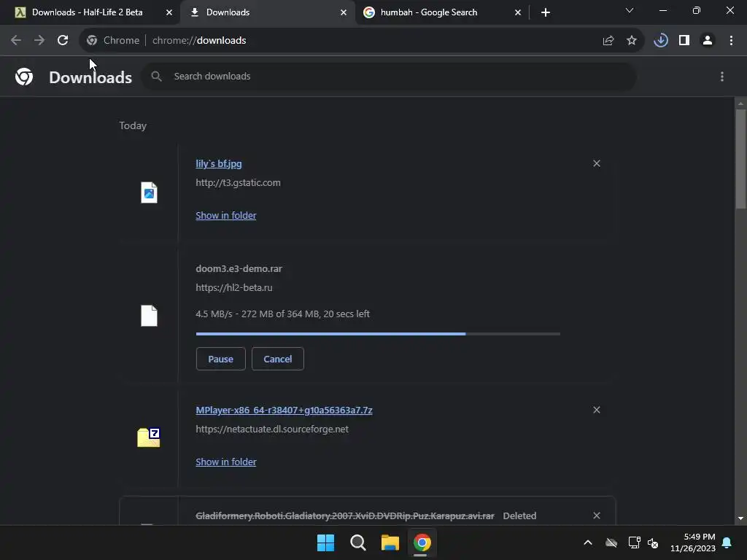
Task: Focus the Search downloads field
Action: (x=389, y=76)
